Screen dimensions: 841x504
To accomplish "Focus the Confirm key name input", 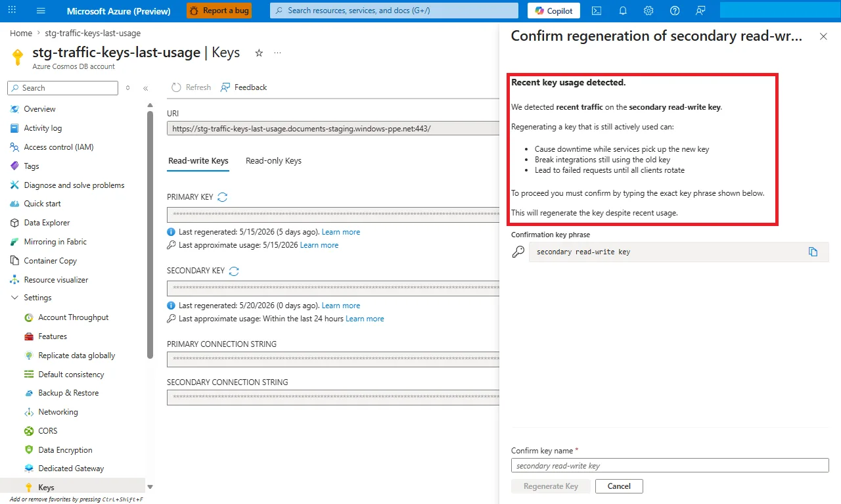I will coord(670,465).
